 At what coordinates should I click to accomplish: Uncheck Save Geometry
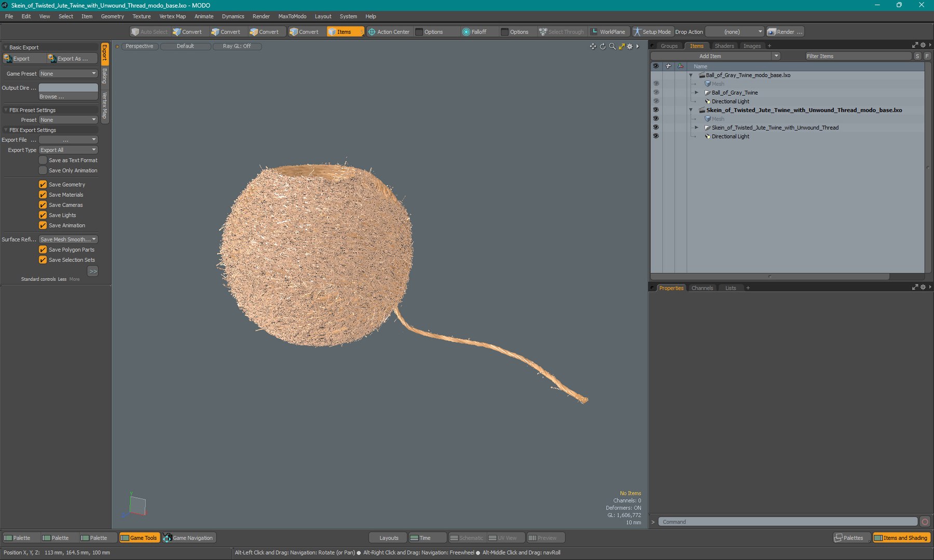click(x=43, y=185)
